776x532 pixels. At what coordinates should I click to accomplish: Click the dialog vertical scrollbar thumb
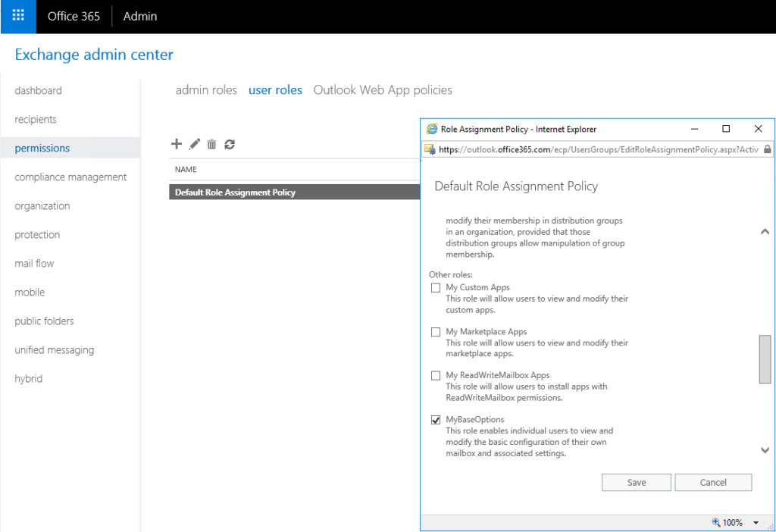tap(765, 359)
